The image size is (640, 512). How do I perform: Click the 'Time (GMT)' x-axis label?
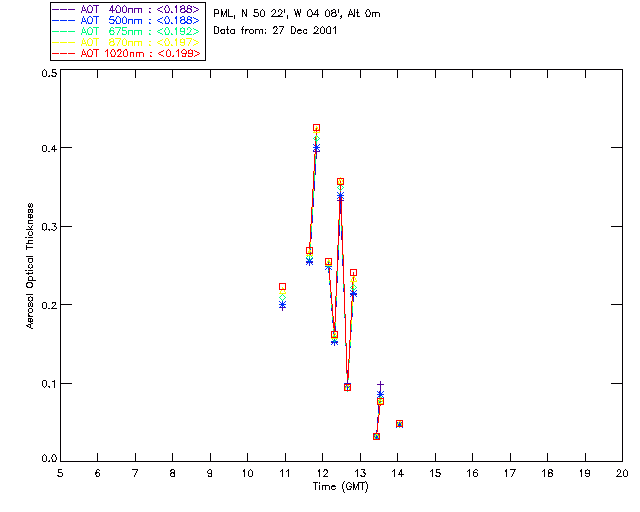(340, 487)
